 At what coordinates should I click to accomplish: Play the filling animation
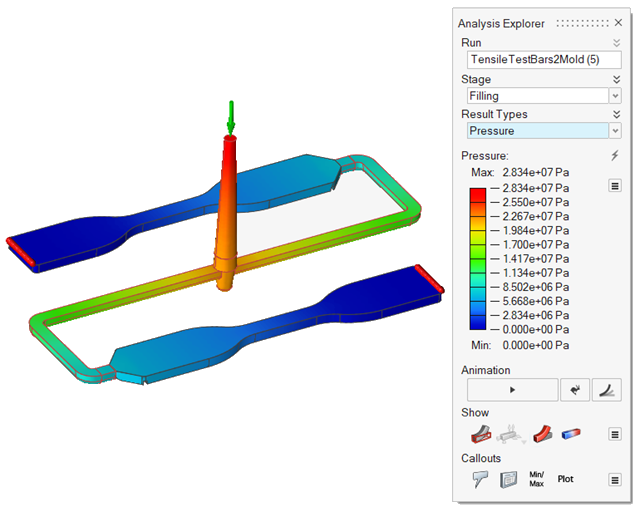click(512, 390)
